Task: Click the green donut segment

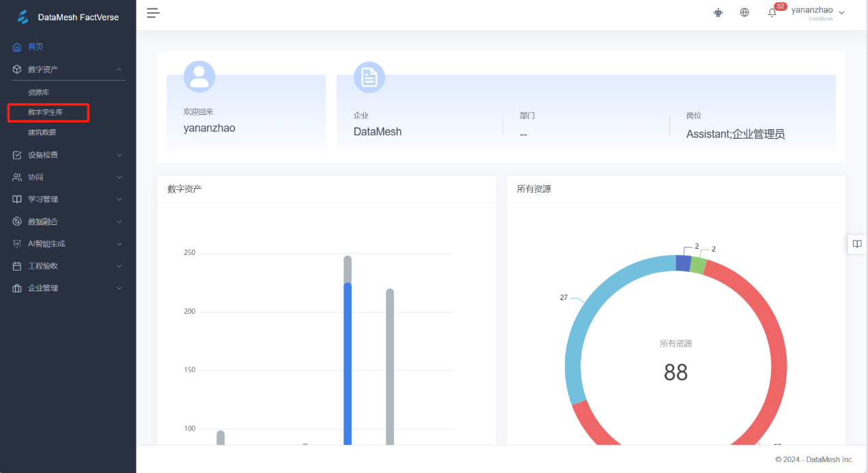Action: pyautogui.click(x=698, y=265)
